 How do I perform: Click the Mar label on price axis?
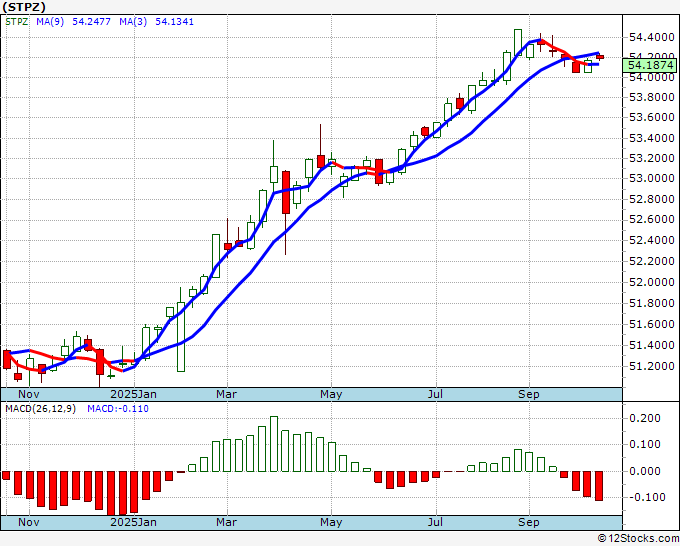click(x=226, y=394)
